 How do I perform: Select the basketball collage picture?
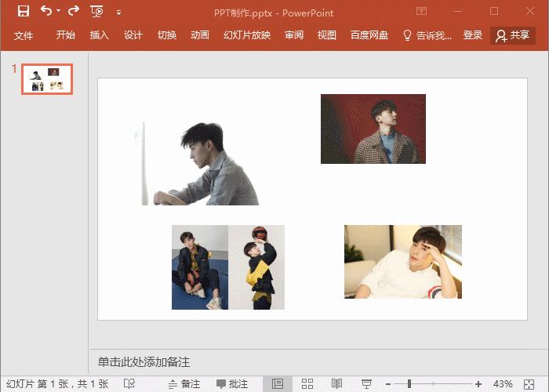tap(228, 267)
